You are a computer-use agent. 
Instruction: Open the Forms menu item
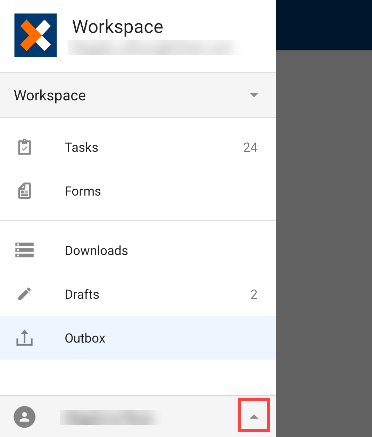point(138,191)
